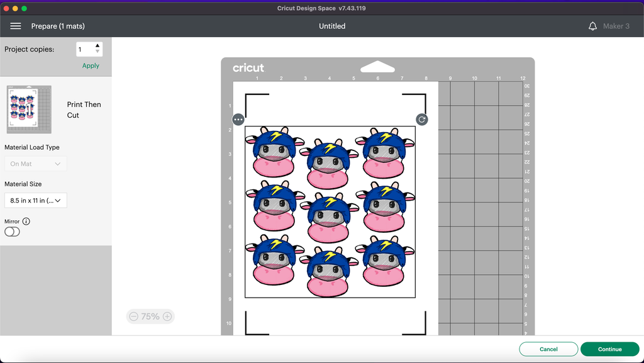Click the Apply link
The width and height of the screenshot is (644, 363).
(91, 65)
